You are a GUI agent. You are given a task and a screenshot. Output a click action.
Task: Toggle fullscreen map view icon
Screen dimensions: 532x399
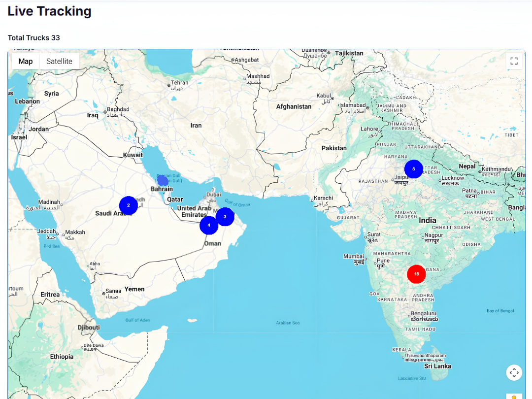(514, 61)
